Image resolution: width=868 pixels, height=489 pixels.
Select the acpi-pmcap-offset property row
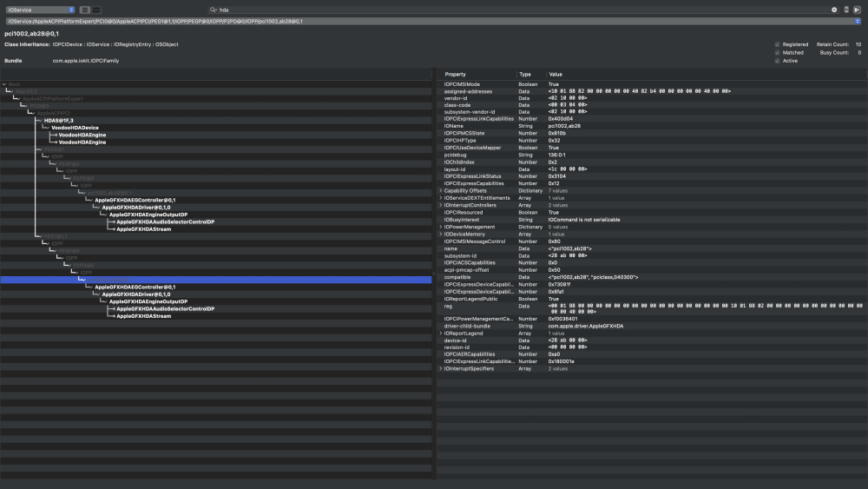click(652, 270)
